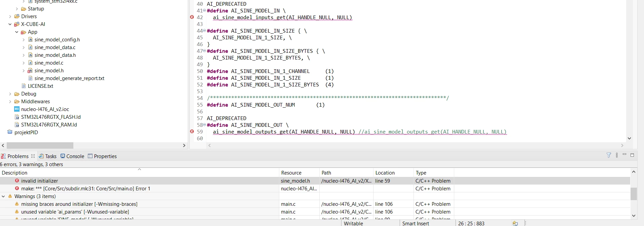Collapse the Warnings (3 items) group
This screenshot has width=644, height=226.
(x=3, y=196)
